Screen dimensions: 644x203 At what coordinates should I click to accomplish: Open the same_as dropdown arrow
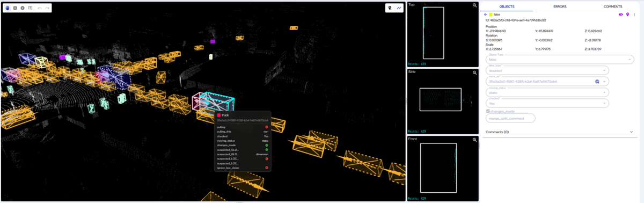(x=605, y=81)
